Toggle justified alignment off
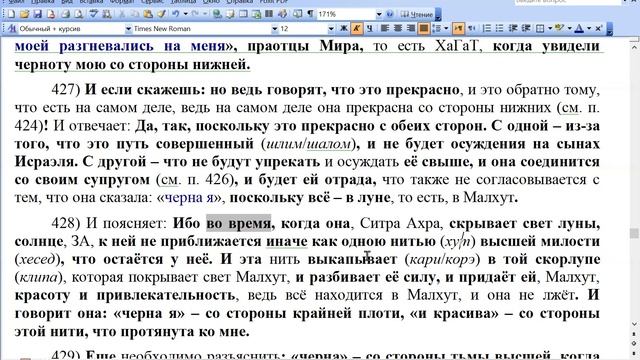This screenshot has height=360, width=640. [424, 28]
